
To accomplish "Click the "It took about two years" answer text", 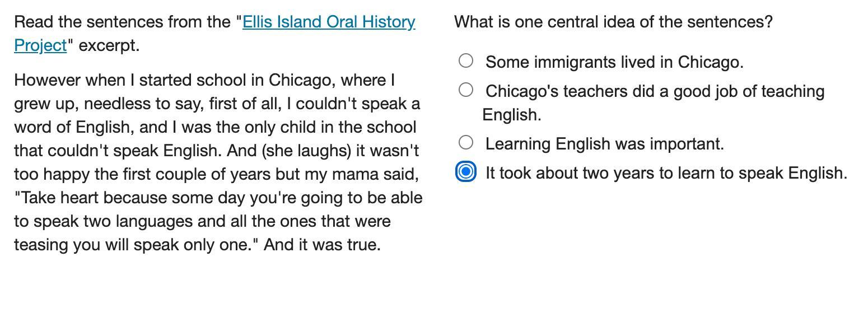I will [x=666, y=173].
